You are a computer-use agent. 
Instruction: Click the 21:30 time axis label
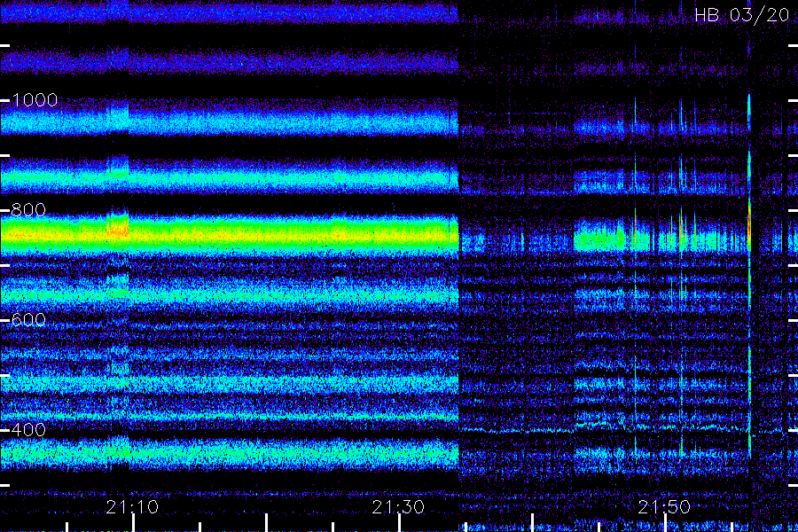398,507
